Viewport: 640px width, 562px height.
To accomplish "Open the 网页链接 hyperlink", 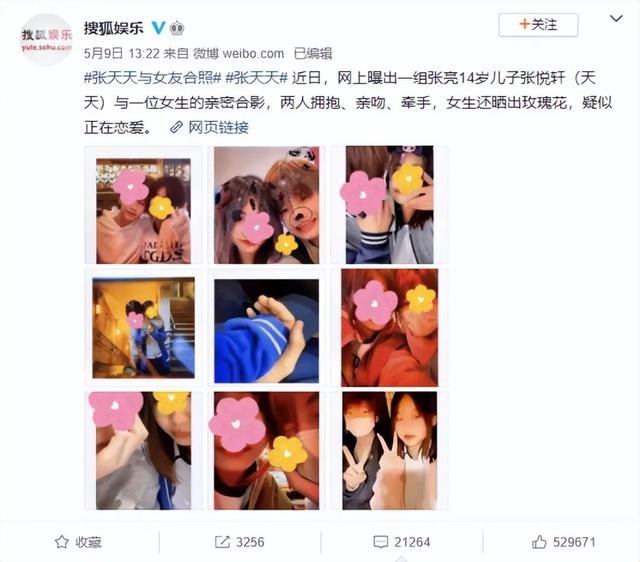I will tap(218, 128).
